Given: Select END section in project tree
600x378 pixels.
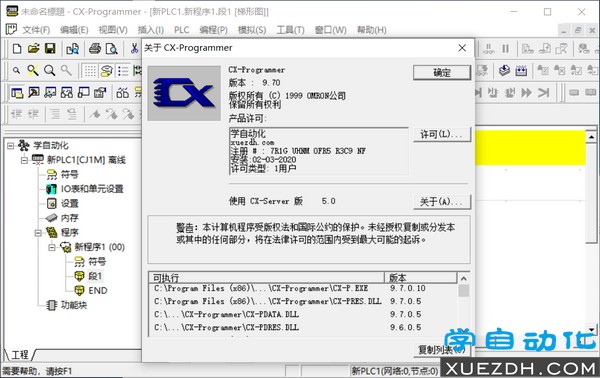Looking at the screenshot, I should click(x=98, y=290).
